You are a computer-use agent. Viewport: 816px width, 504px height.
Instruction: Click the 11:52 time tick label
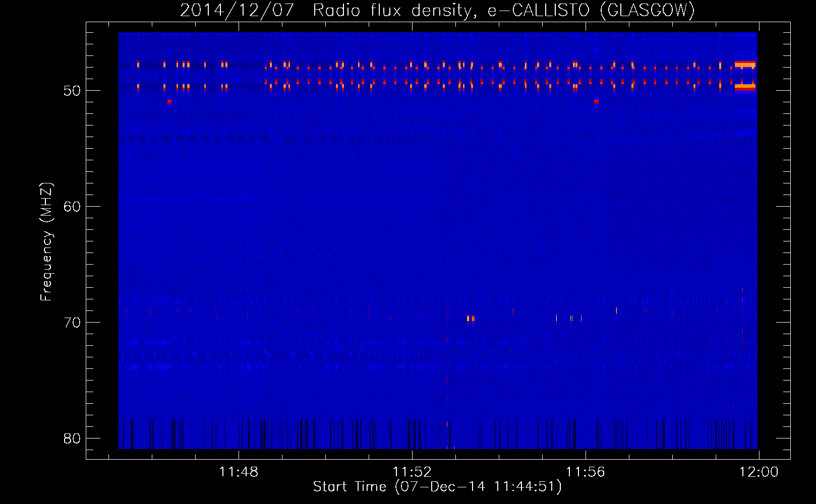412,472
